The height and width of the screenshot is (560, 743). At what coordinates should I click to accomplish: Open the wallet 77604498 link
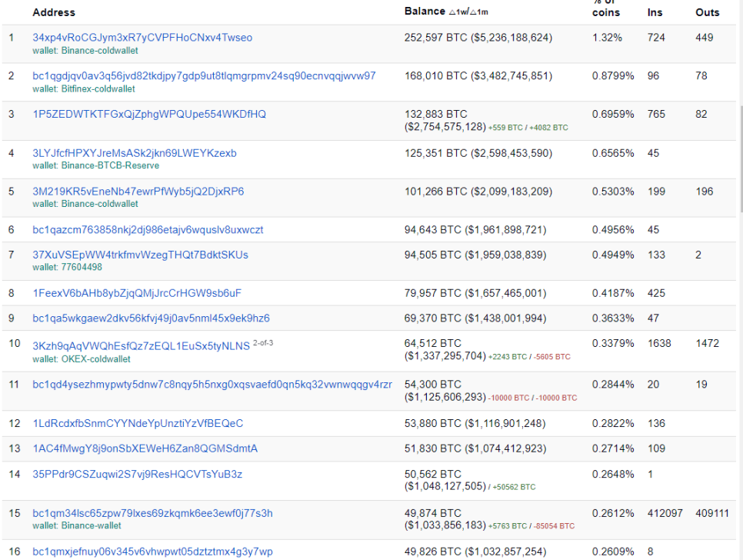(82, 267)
